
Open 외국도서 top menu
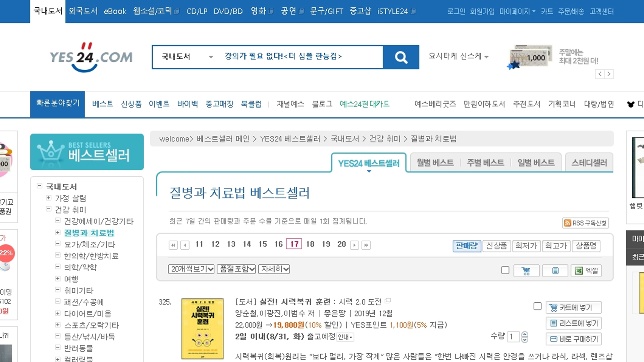pyautogui.click(x=83, y=11)
